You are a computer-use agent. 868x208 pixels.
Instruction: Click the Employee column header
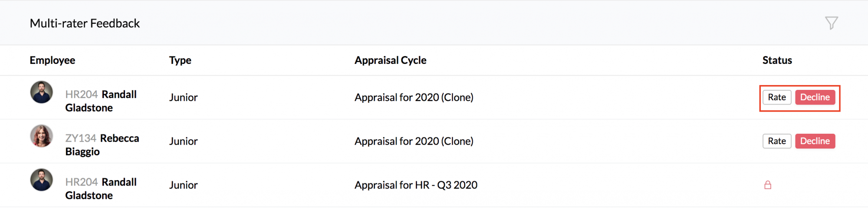[x=53, y=60]
